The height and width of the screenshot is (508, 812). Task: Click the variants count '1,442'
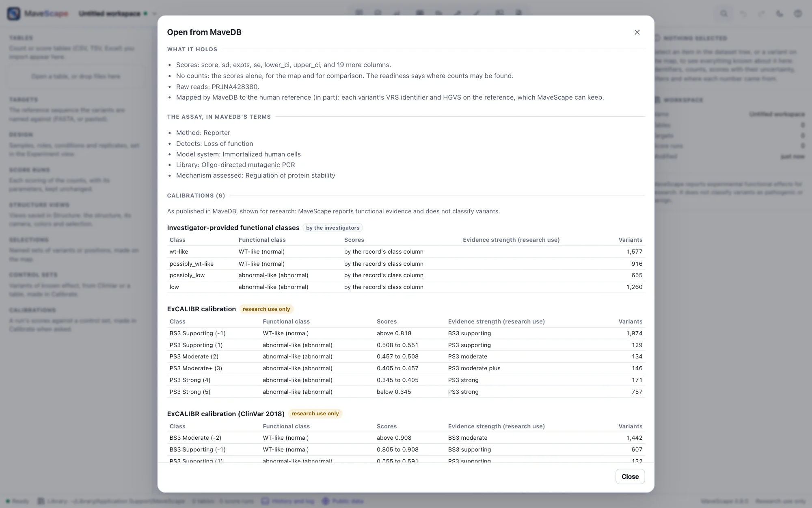[x=634, y=438]
